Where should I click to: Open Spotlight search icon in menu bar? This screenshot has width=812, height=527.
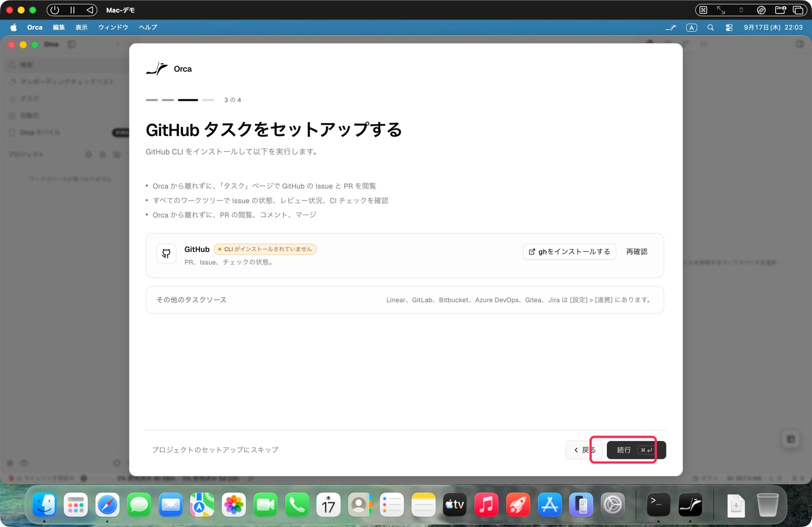pos(710,27)
